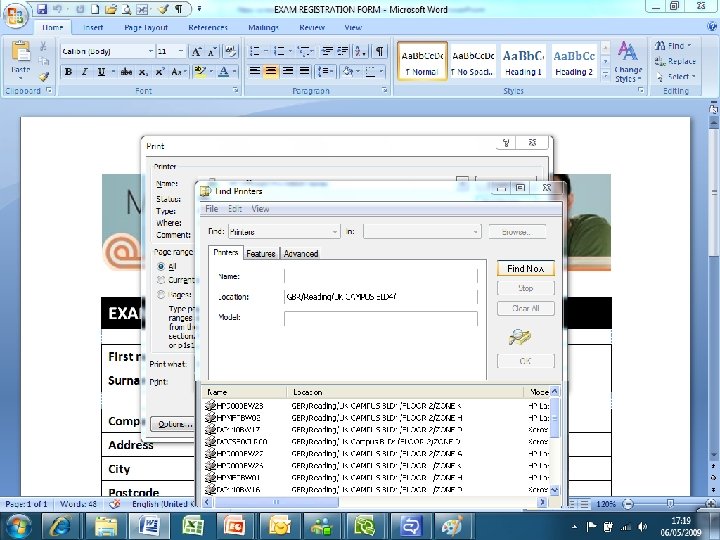This screenshot has height=540, width=720.
Task: Switch to the References ribbon tab
Action: [x=208, y=28]
